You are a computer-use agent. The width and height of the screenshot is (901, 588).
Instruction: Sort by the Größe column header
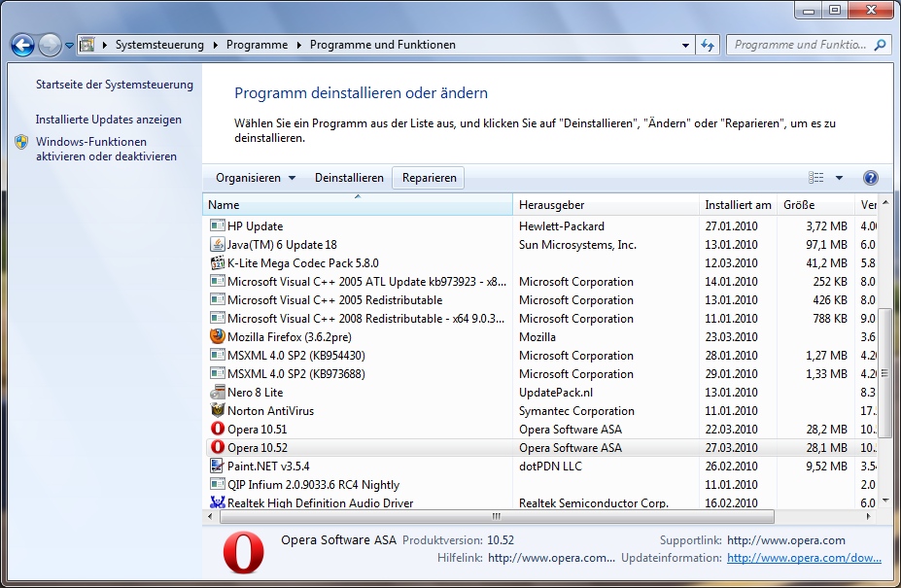tap(815, 205)
